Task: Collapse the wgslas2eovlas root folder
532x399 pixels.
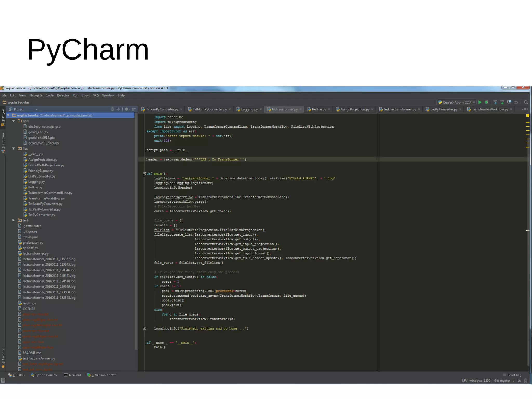Action: 8,115
